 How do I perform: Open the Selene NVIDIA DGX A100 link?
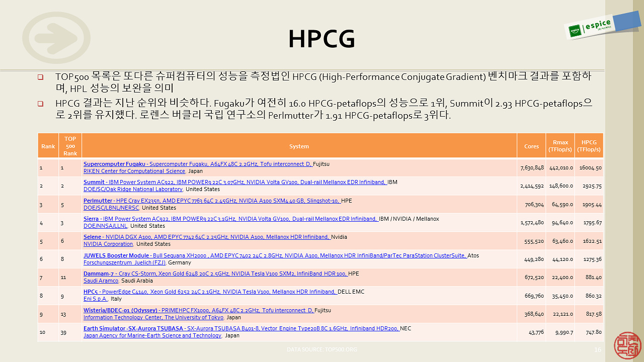tap(207, 237)
